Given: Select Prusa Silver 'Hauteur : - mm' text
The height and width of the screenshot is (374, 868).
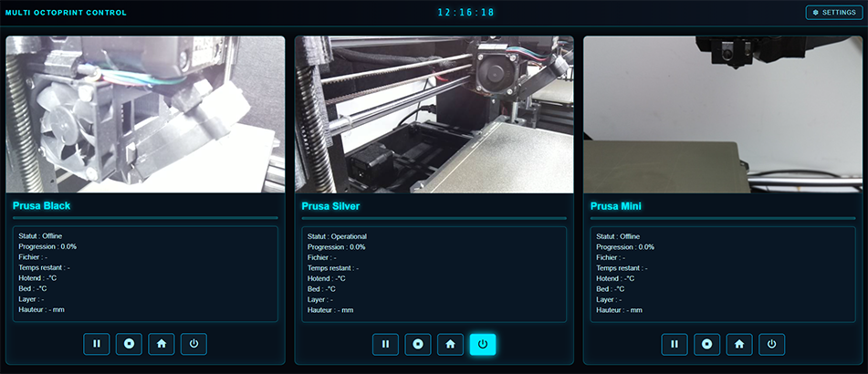Looking at the screenshot, I should click(x=330, y=310).
